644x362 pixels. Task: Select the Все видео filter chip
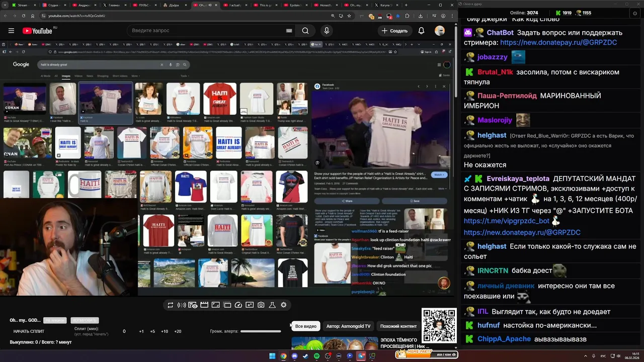pyautogui.click(x=306, y=326)
